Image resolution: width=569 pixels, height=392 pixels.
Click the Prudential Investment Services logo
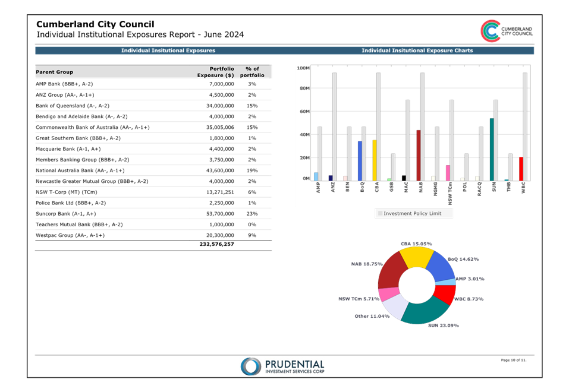pyautogui.click(x=282, y=366)
